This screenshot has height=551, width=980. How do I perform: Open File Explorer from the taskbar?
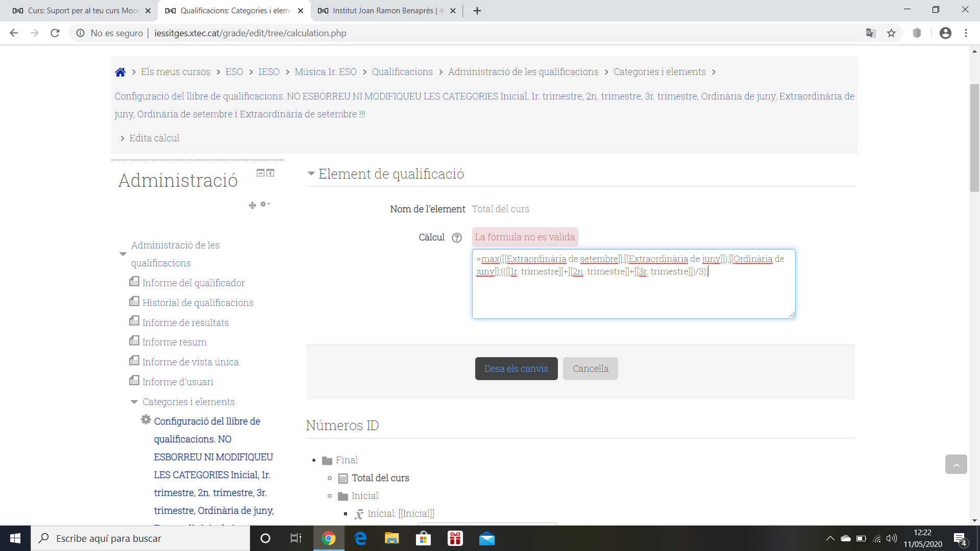[391, 538]
